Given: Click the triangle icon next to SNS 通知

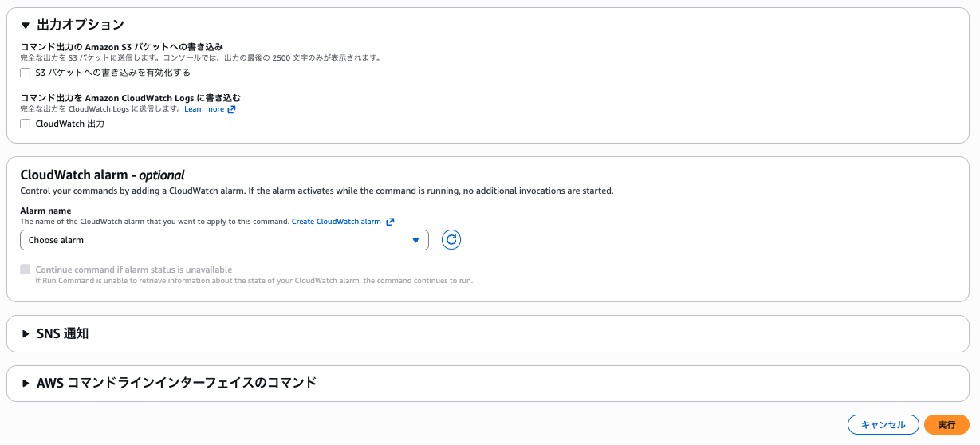Looking at the screenshot, I should tap(26, 334).
